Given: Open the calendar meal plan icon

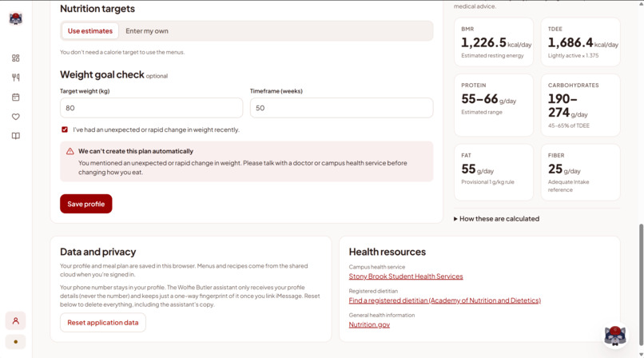Looking at the screenshot, I should coord(16,97).
